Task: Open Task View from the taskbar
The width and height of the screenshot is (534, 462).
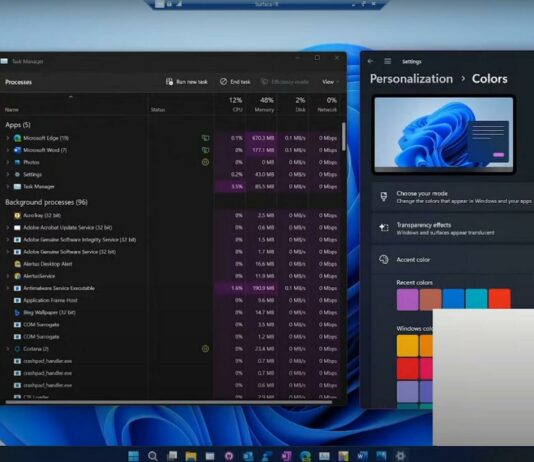Action: tap(172, 456)
